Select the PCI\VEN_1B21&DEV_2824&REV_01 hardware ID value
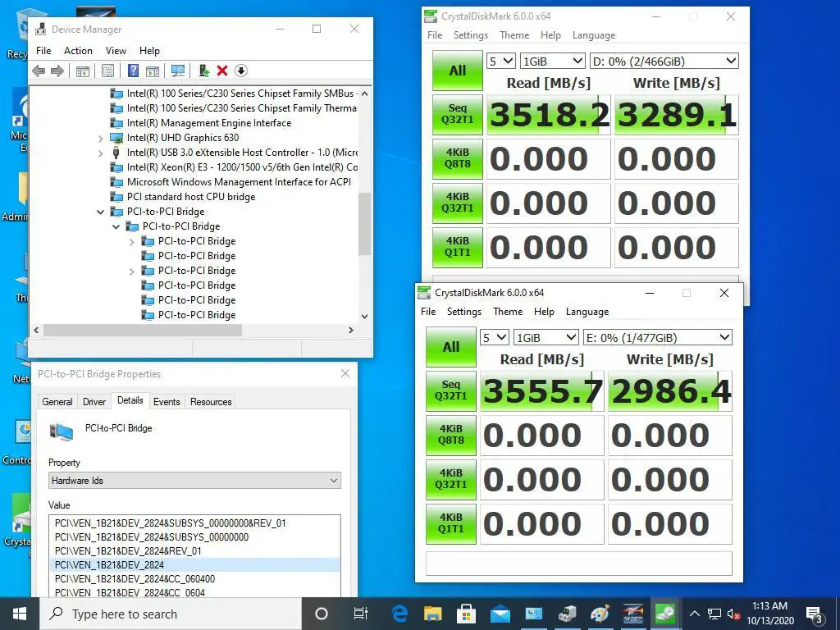This screenshot has height=630, width=840. click(x=128, y=551)
